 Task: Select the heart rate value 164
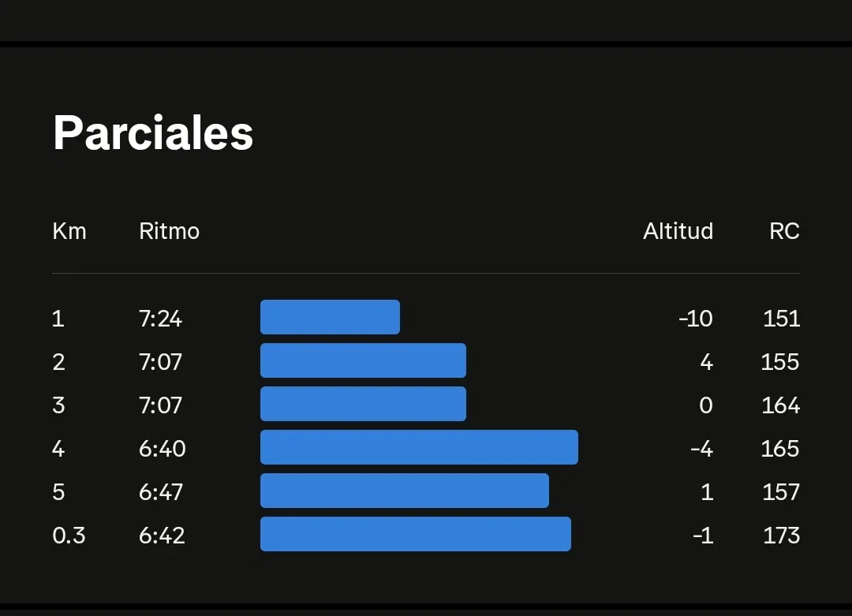coord(780,405)
